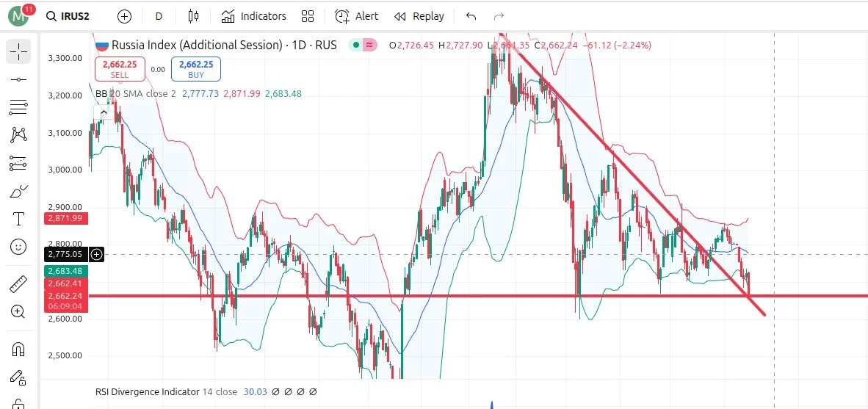This screenshot has width=868, height=409.
Task: Toggle stay in drawing mode pencil-lock
Action: click(x=19, y=377)
